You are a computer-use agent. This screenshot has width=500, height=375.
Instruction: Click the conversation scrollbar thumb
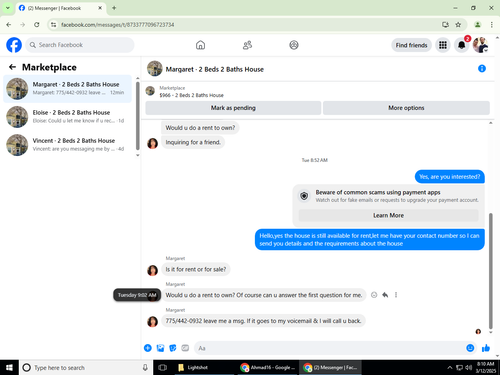click(x=490, y=271)
